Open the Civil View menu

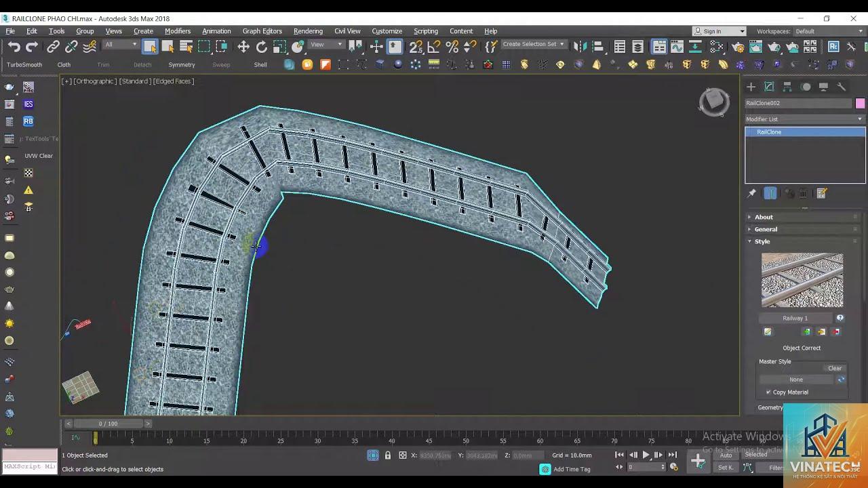pos(347,31)
